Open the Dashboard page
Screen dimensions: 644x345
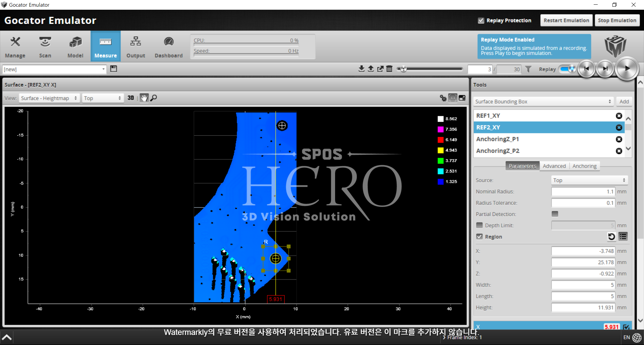(x=169, y=47)
